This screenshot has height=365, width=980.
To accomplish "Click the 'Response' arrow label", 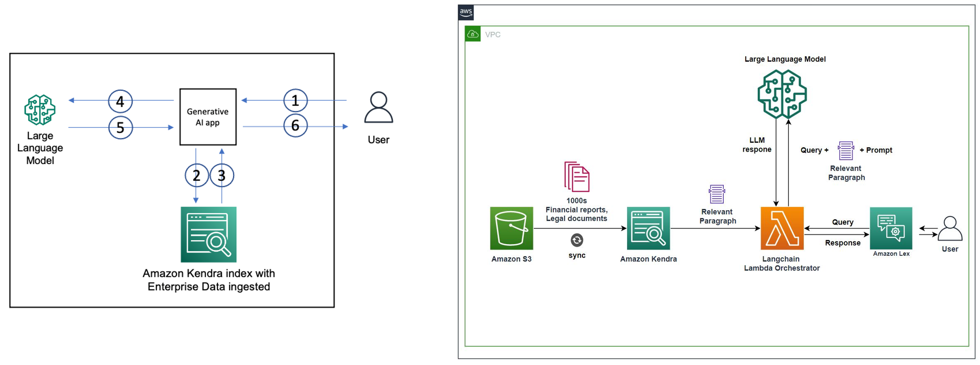I will tap(842, 243).
